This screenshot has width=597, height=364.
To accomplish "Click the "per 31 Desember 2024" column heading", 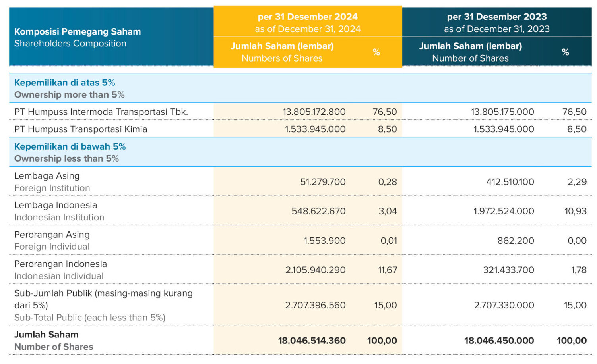I will coord(308,17).
